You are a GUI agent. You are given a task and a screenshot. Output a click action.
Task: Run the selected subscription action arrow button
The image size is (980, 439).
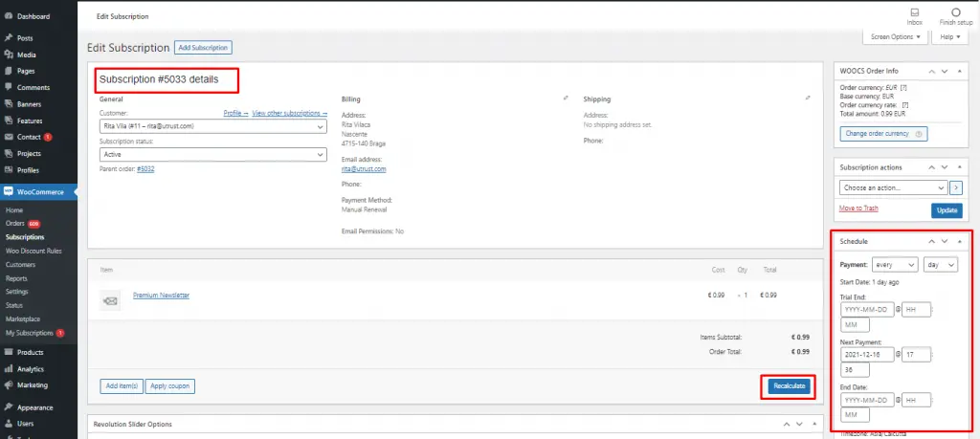click(x=956, y=187)
